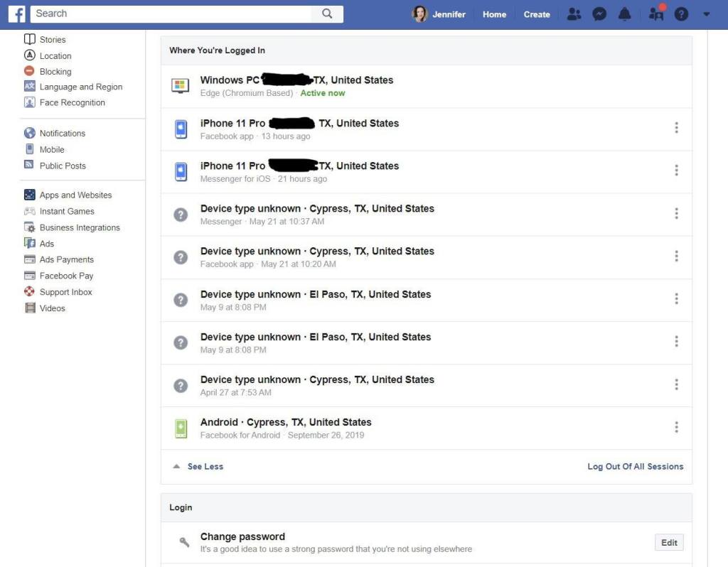Open Face Recognition settings
The image size is (728, 567).
[72, 102]
